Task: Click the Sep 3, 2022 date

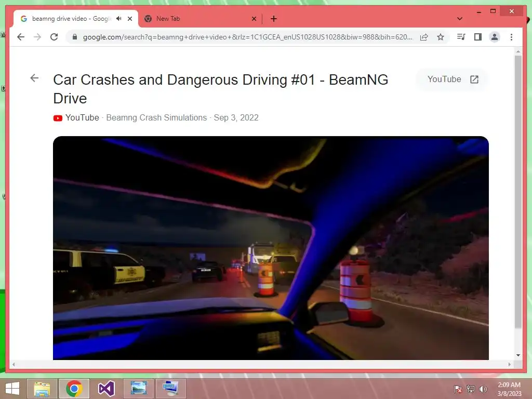Action: 236,118
